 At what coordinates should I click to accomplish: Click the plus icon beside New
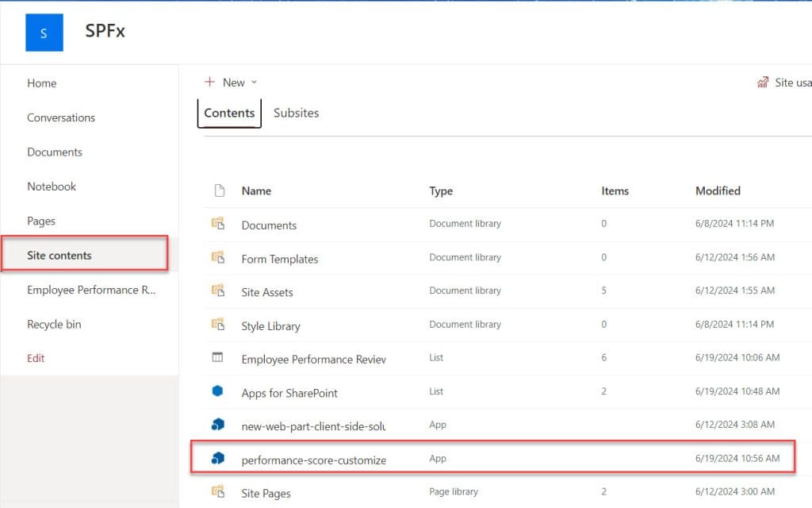coord(209,82)
